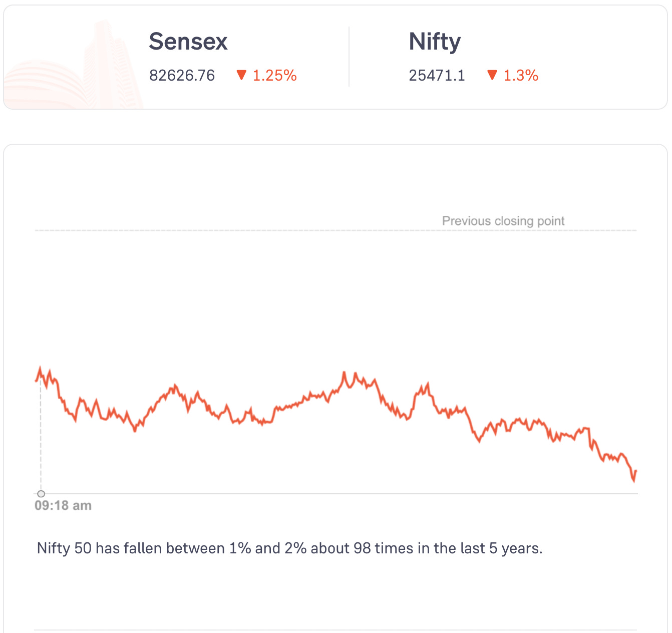Click the Nifty 50 historical fall statement

pyautogui.click(x=289, y=548)
